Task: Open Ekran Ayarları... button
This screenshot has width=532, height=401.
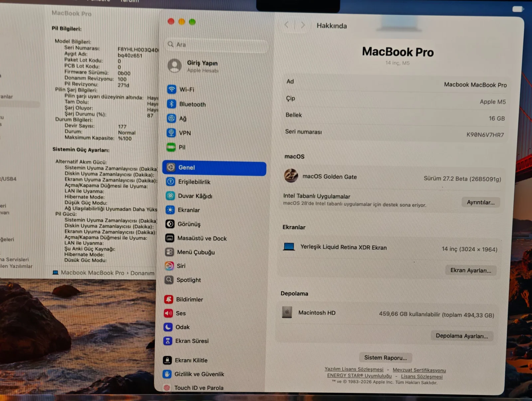Action: (470, 270)
